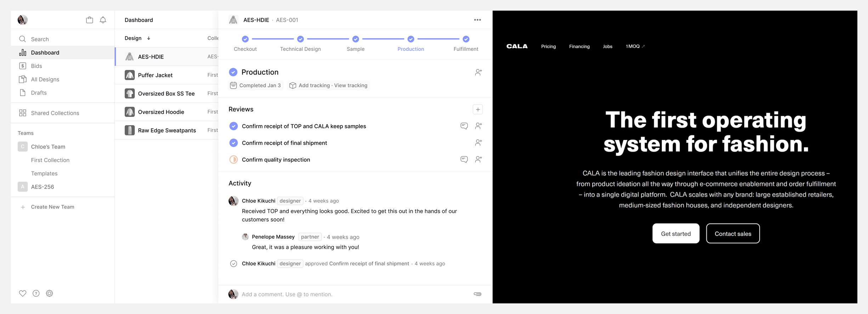Open First Collection under Chloe's Team
868x314 pixels.
click(50, 160)
